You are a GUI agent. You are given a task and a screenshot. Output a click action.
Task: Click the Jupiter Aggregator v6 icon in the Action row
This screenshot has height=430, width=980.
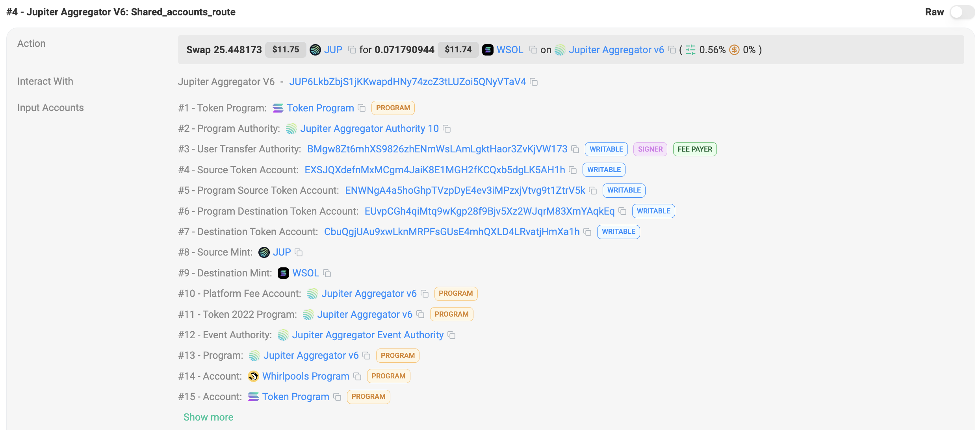click(x=560, y=50)
